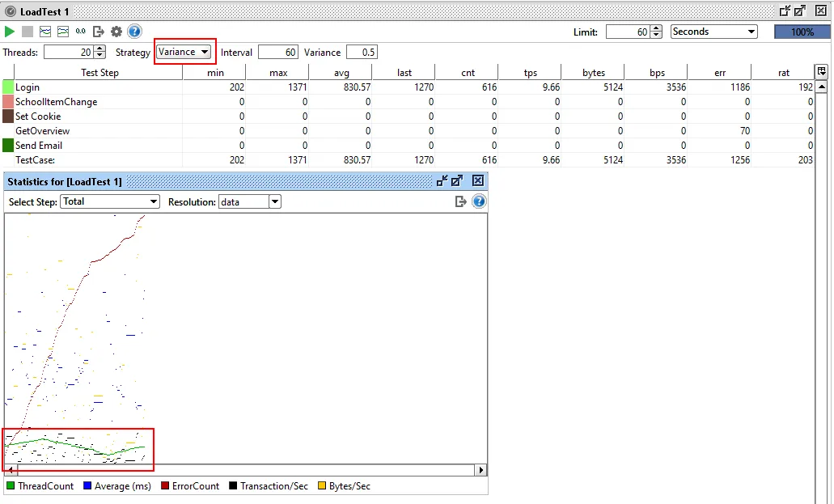Click the 100% progress bar
This screenshot has width=834, height=504.
tap(802, 32)
